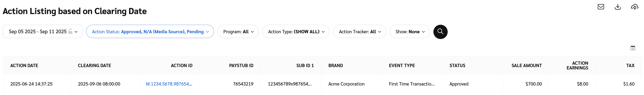Click the EVENT TYPE column header
Viewport: 644px width, 95px height.
[x=402, y=66]
